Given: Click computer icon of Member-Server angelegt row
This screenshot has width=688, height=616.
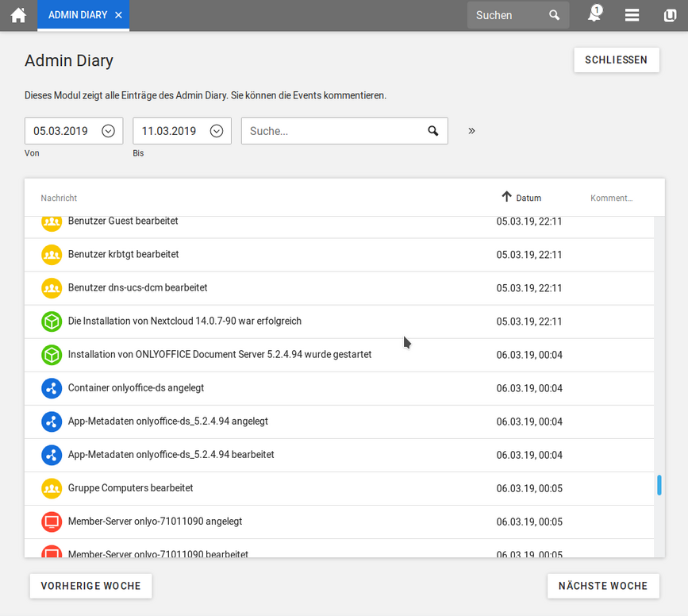Looking at the screenshot, I should coord(52,522).
